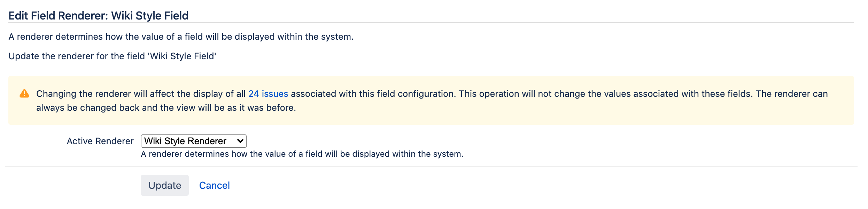868x209 pixels.
Task: Click the chevron arrow of renderer select
Action: point(240,141)
